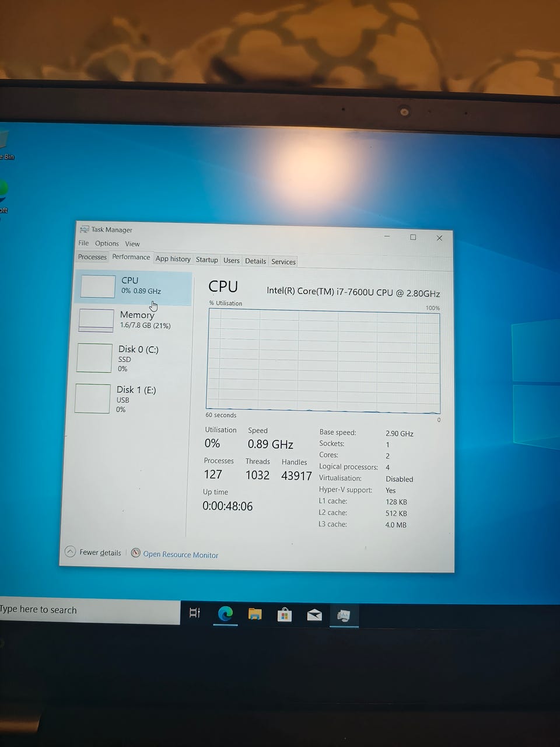Click the L2 cache value 512 KB
Image resolution: width=560 pixels, height=747 pixels.
click(395, 514)
